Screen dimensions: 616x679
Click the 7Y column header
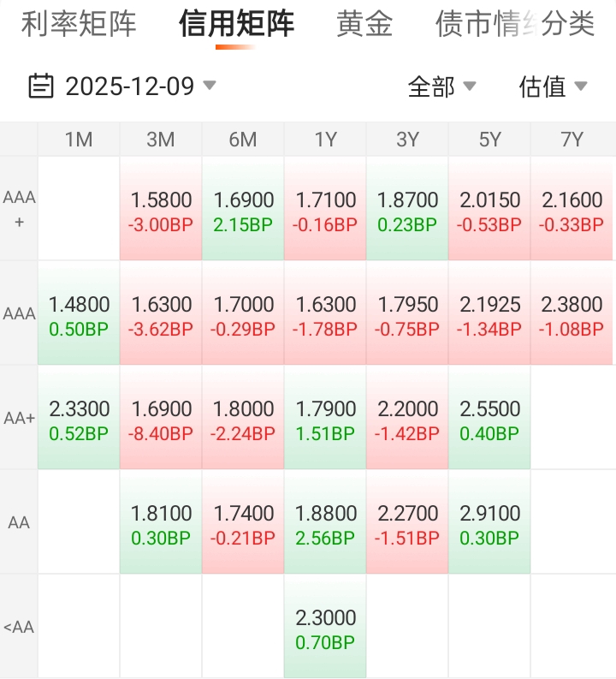click(572, 140)
